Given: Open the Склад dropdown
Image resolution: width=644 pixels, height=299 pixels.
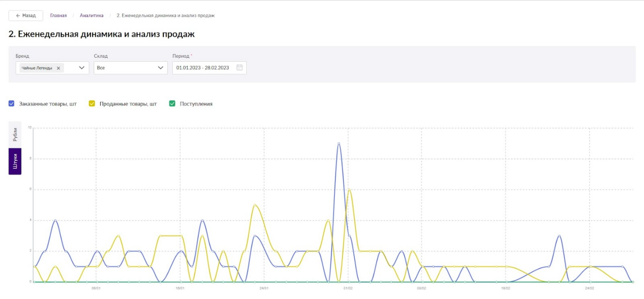Looking at the screenshot, I should 131,68.
